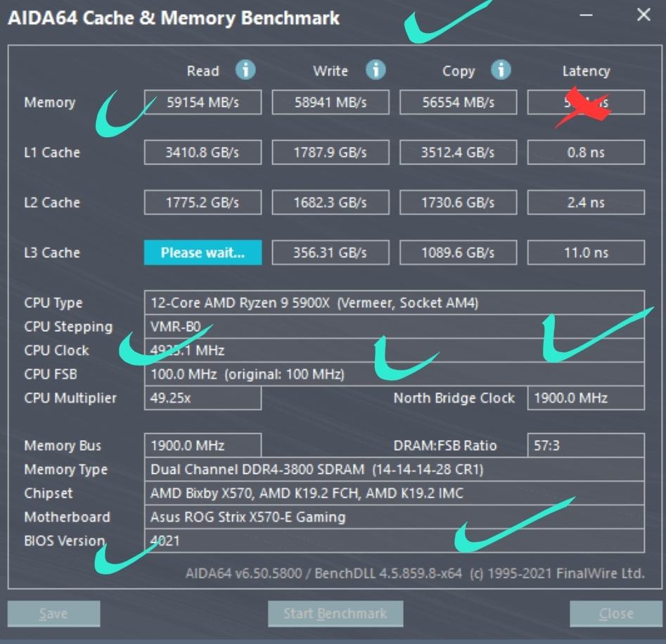Click L1 Cache Read 3410.8 GB/s
Viewport: 666px width, 644px height.
203,153
